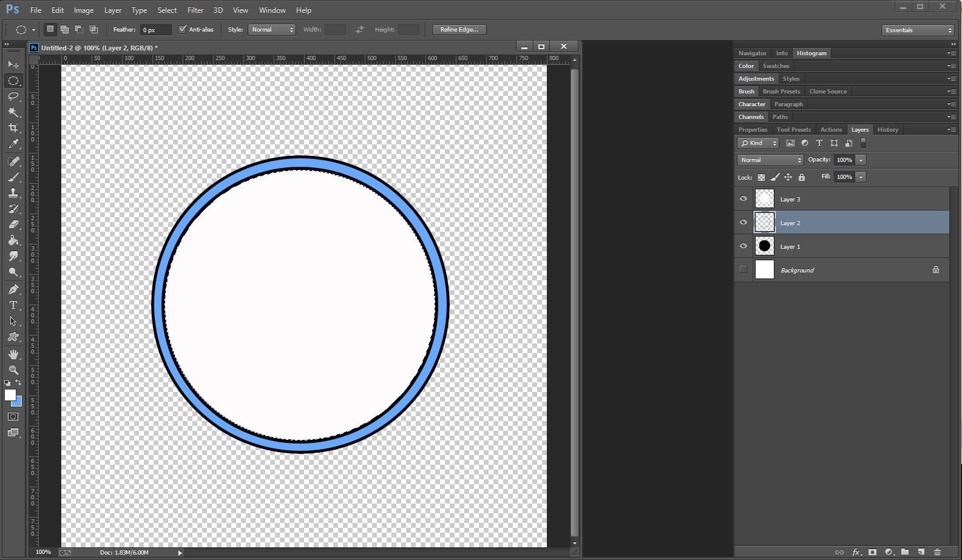Open the status bar info arrow
The width and height of the screenshot is (962, 560).
pyautogui.click(x=180, y=553)
